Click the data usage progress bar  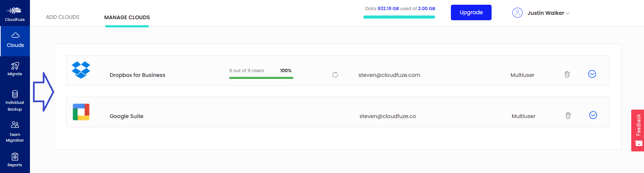(x=399, y=17)
